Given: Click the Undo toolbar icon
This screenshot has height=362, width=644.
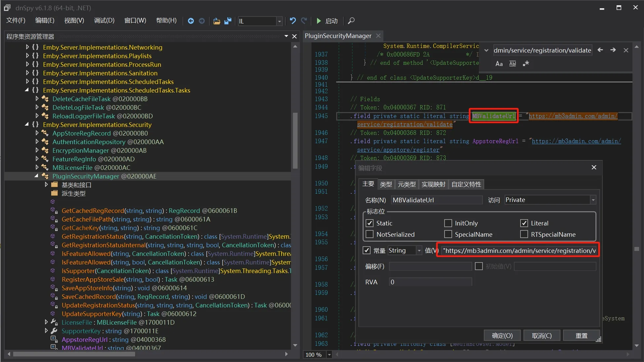Looking at the screenshot, I should point(293,21).
